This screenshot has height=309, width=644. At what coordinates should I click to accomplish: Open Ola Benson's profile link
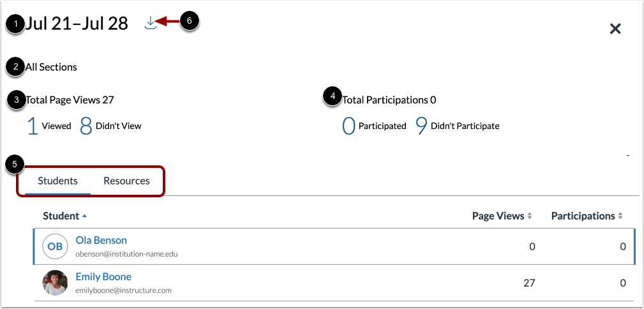[101, 240]
